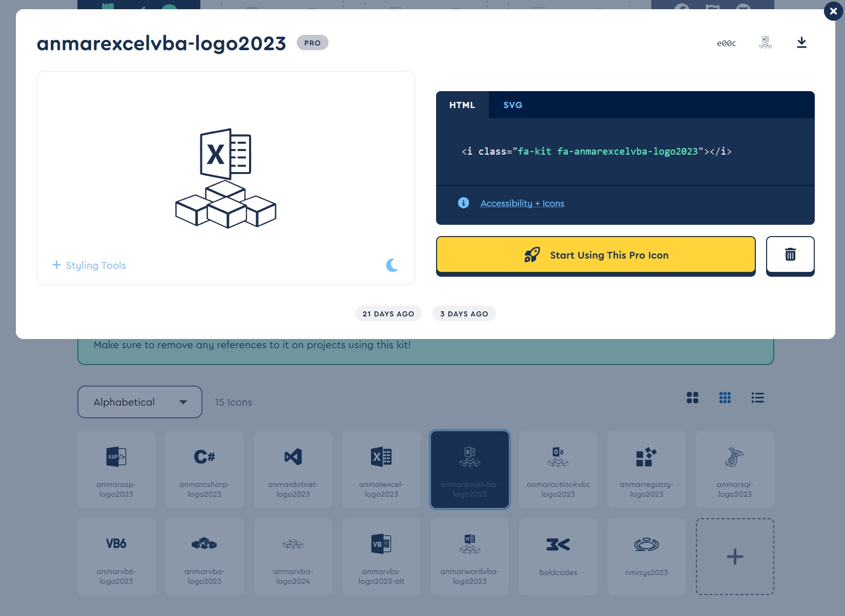
Task: Close the icon detail modal
Action: pyautogui.click(x=833, y=11)
